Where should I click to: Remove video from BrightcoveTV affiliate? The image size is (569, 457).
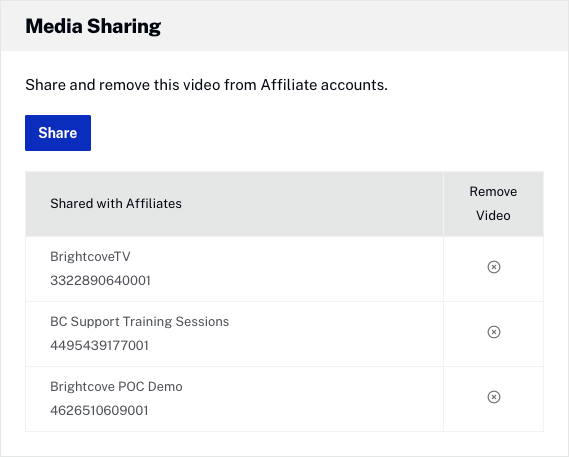494,267
